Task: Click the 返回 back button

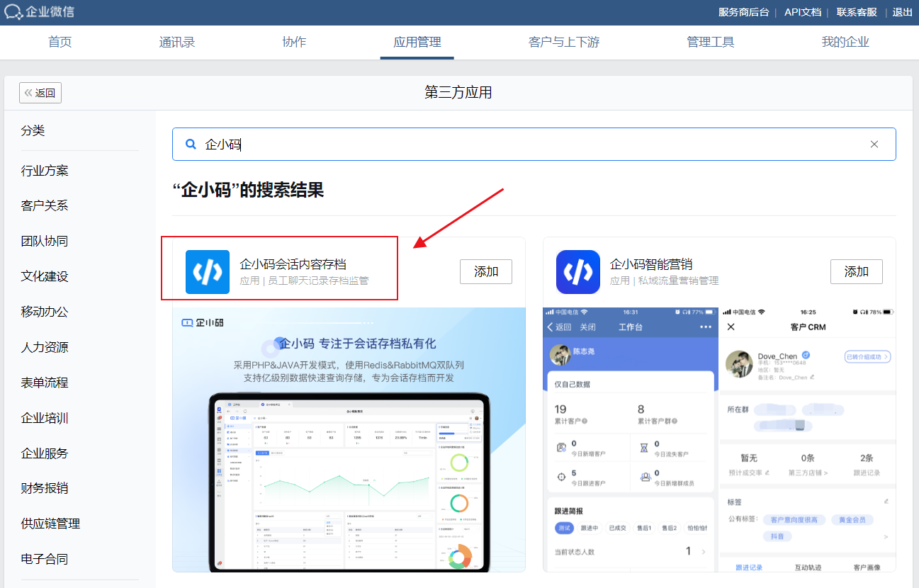Action: coord(40,93)
